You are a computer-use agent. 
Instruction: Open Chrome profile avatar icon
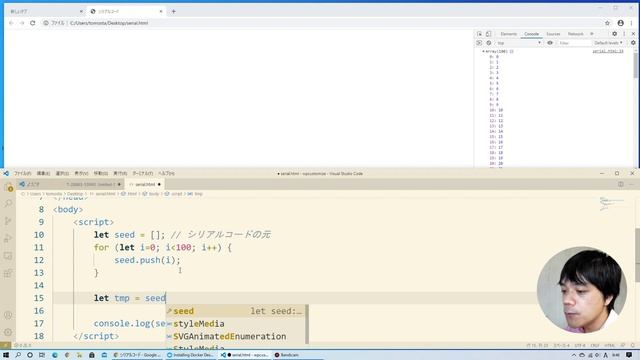620,23
